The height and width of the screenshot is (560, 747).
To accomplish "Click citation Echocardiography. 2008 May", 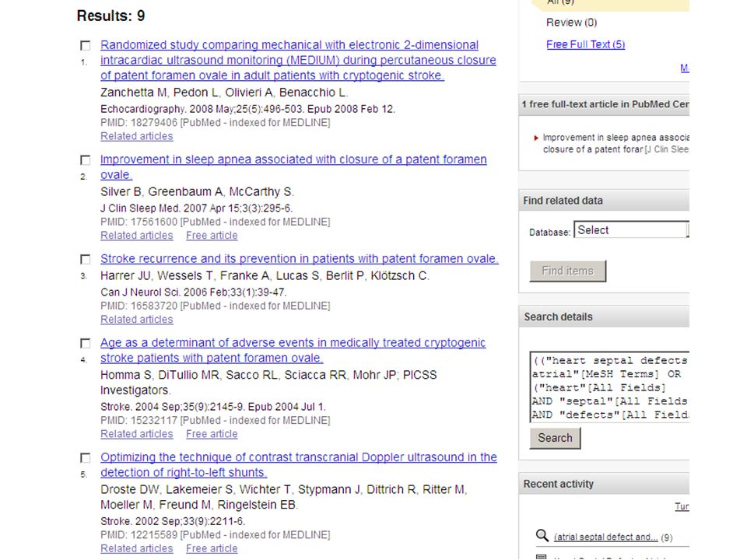I will [247, 109].
